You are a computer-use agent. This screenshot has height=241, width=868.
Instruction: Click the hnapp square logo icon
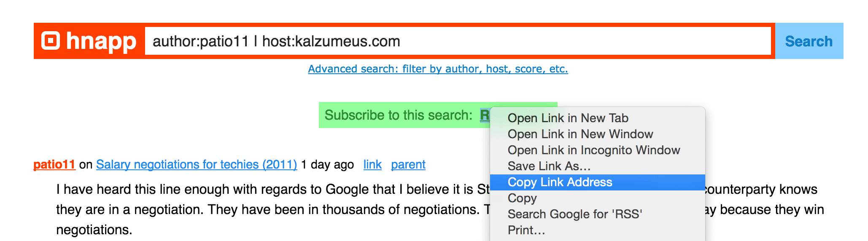tap(51, 41)
